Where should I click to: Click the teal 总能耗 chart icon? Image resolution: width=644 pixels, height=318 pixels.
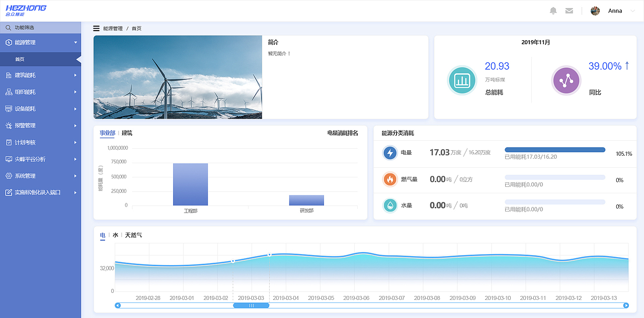coord(462,80)
